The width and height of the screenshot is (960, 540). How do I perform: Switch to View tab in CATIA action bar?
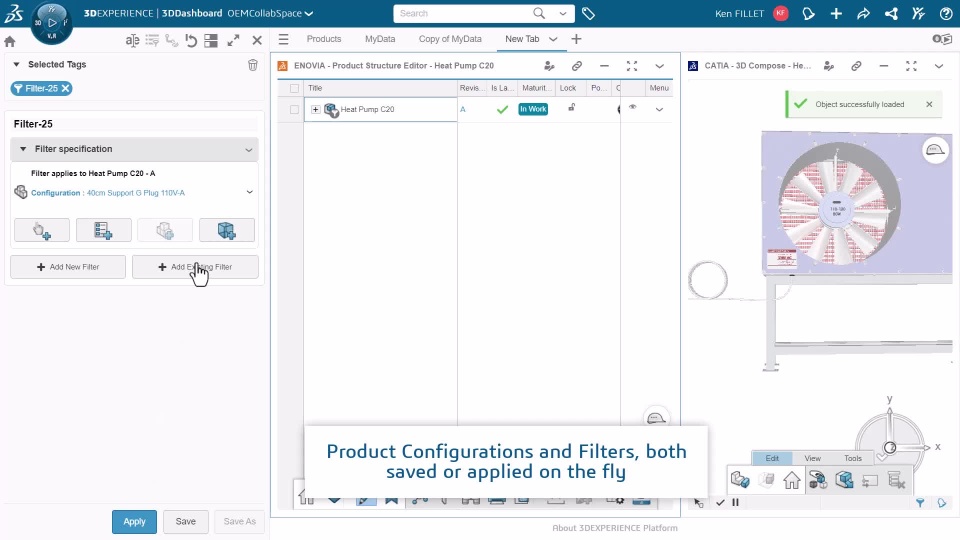click(812, 458)
